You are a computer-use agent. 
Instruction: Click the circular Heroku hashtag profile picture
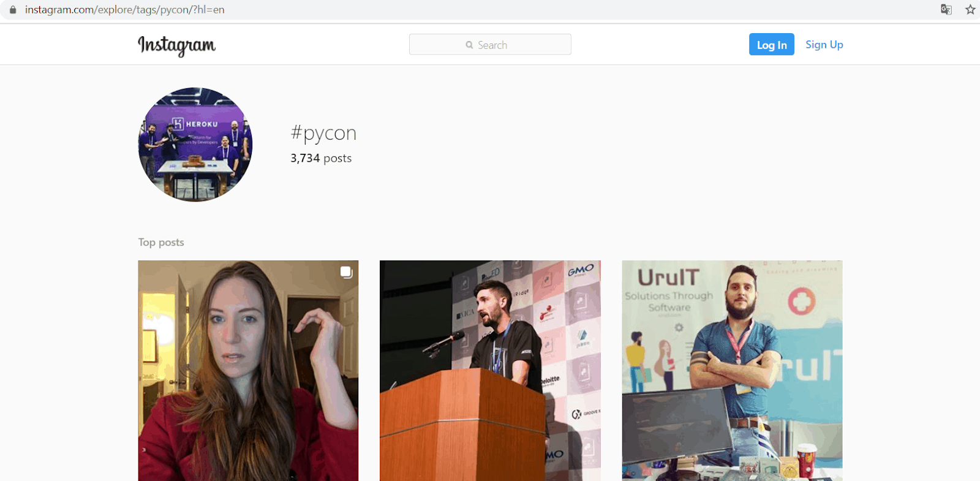(x=195, y=145)
